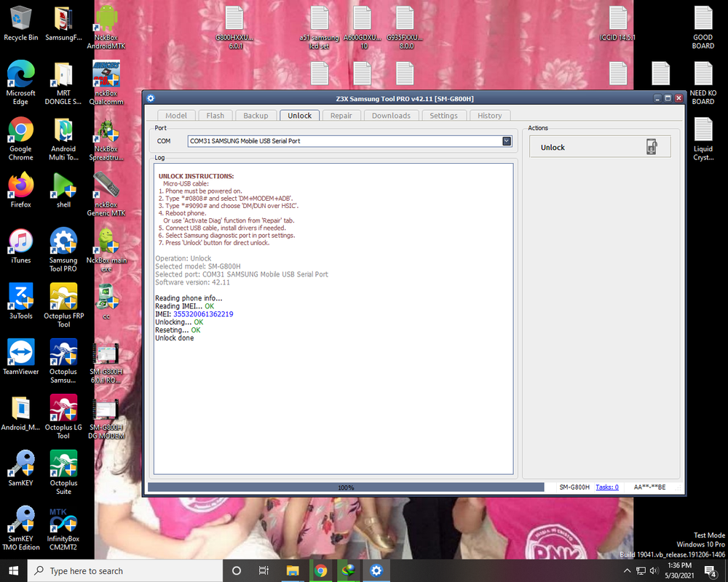Launch the Firefox desktop shortcut
The image size is (728, 582).
[x=20, y=191]
